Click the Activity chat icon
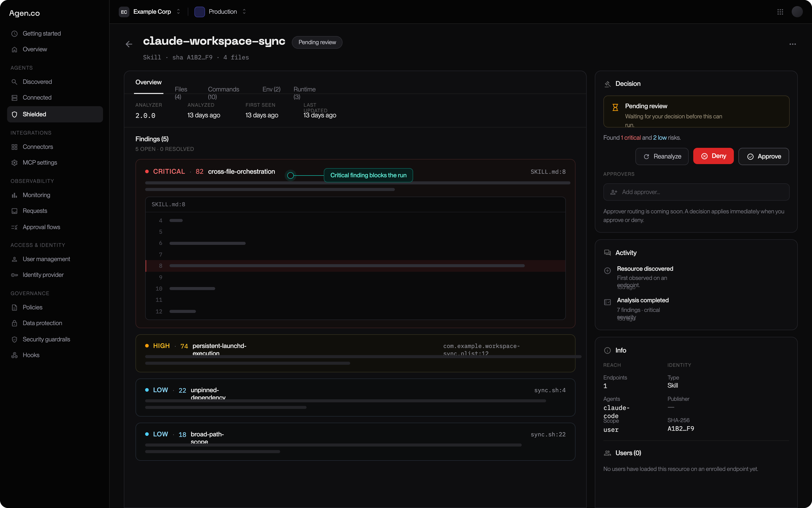Image resolution: width=812 pixels, height=508 pixels. pyautogui.click(x=607, y=253)
